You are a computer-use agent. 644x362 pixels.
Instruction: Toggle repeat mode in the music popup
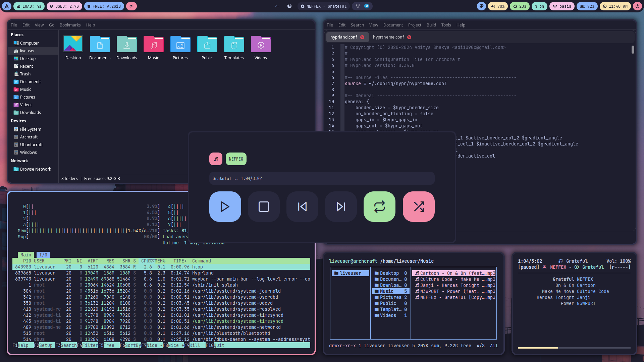click(379, 206)
